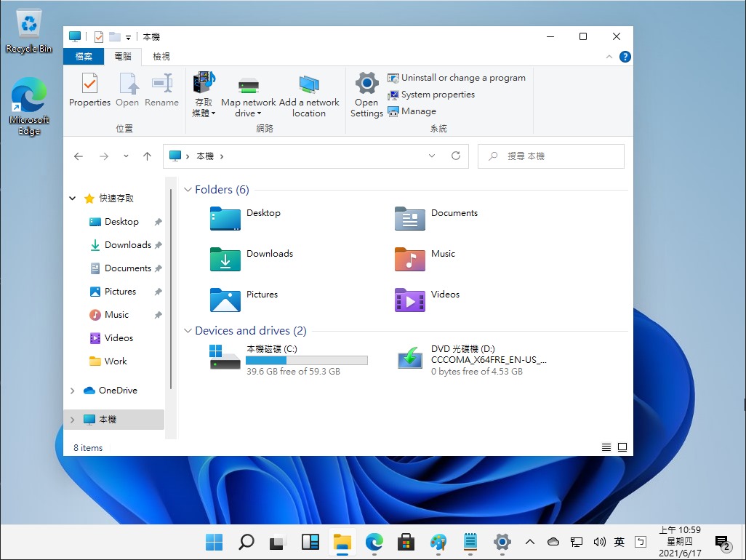Collapse the Folders (6) group
The height and width of the screenshot is (560, 746).
(188, 190)
